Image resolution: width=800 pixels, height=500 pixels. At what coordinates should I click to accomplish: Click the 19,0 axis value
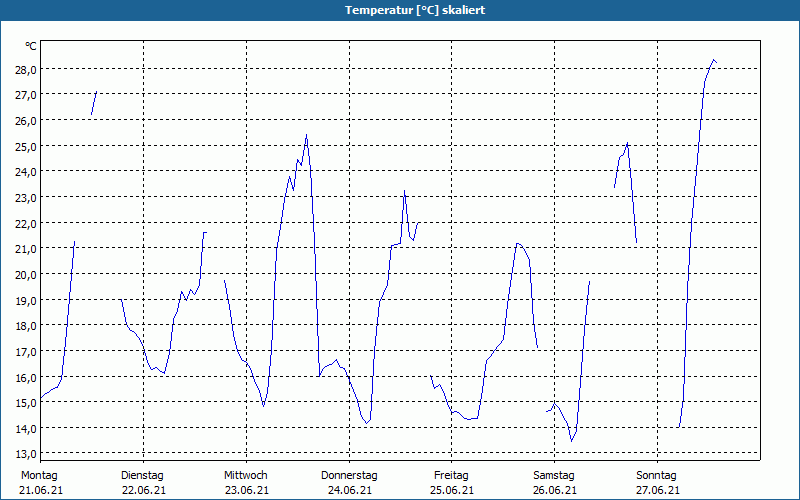pyautogui.click(x=26, y=301)
